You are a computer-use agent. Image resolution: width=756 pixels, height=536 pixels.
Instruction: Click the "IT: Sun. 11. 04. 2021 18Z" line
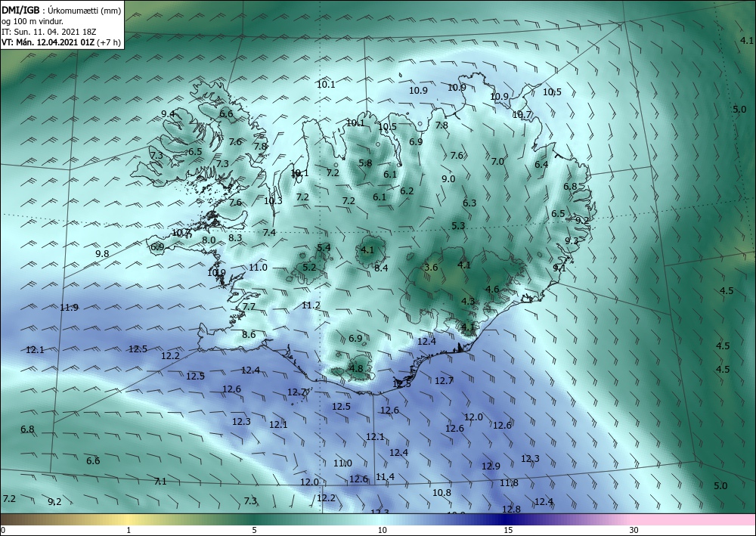coord(48,32)
